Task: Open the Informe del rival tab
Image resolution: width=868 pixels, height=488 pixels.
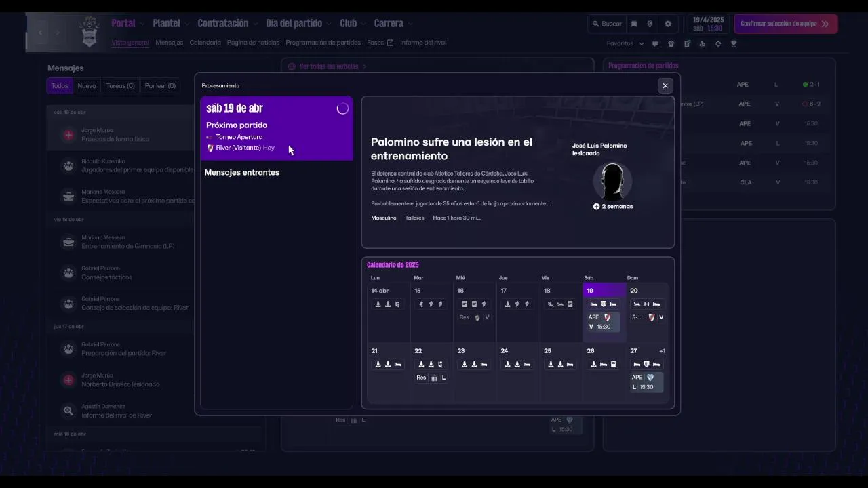Action: pyautogui.click(x=423, y=43)
